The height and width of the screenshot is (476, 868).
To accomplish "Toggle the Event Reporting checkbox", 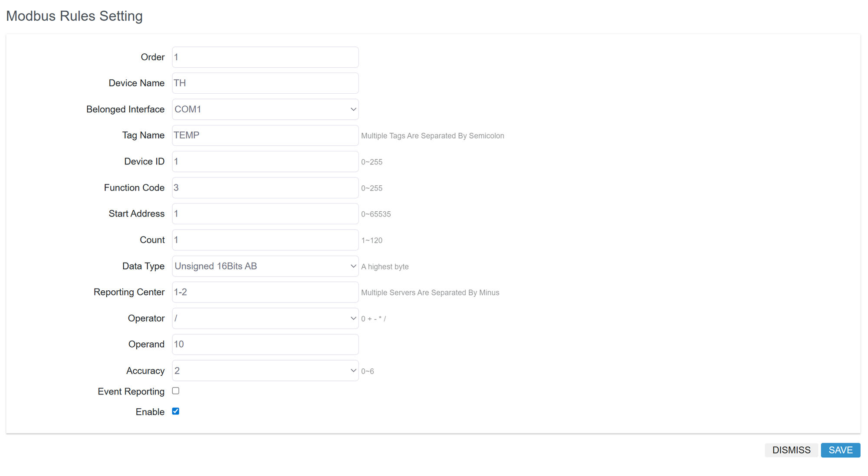I will coord(176,391).
